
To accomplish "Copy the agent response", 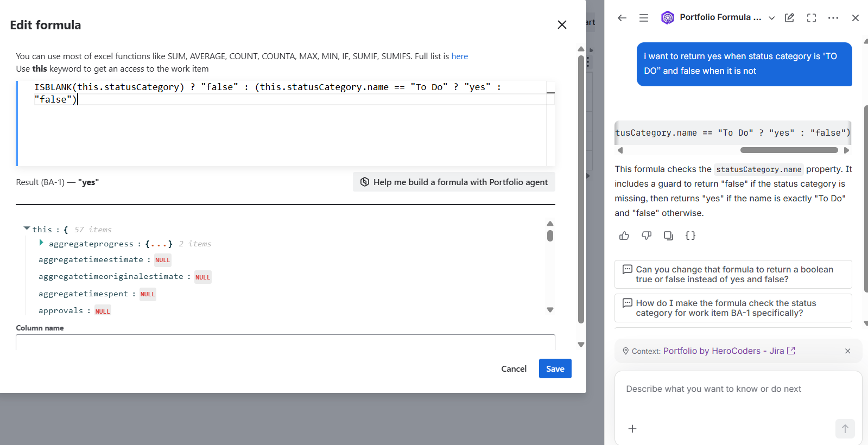I will [x=668, y=236].
